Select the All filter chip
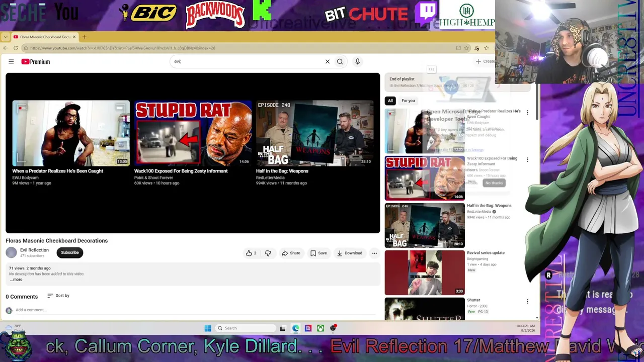This screenshot has height=362, width=644. pos(390,101)
